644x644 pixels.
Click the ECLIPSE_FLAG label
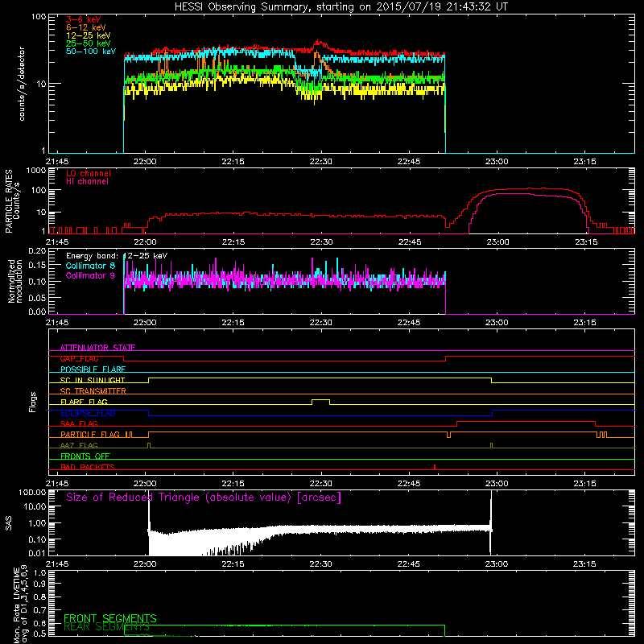pos(88,413)
